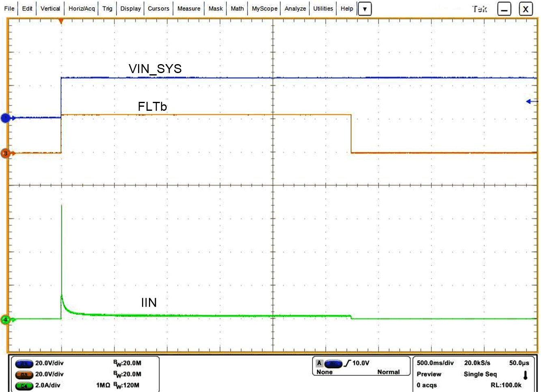Click the rising edge trigger slope icon
Image resolution: width=541 pixels, height=392 pixels.
point(347,363)
